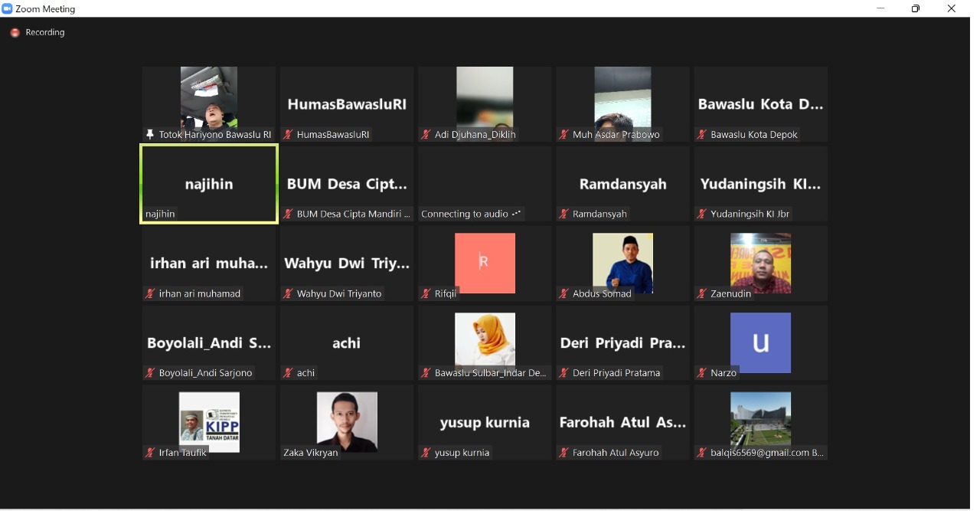980x511 pixels.
Task: Click the purple avatar on Narzo's tile
Action: point(760,342)
